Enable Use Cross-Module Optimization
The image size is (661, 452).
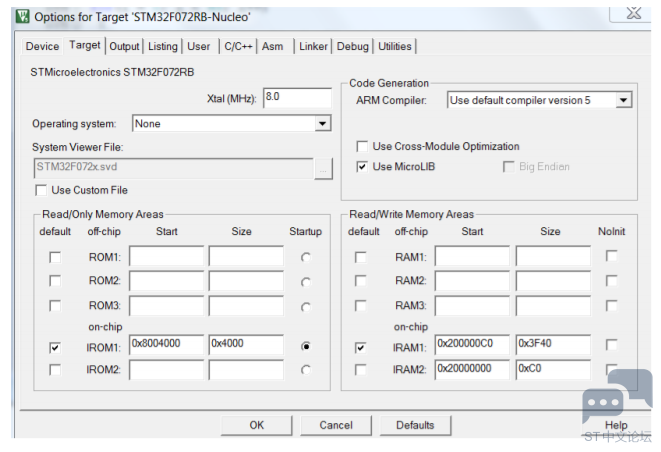pos(362,146)
